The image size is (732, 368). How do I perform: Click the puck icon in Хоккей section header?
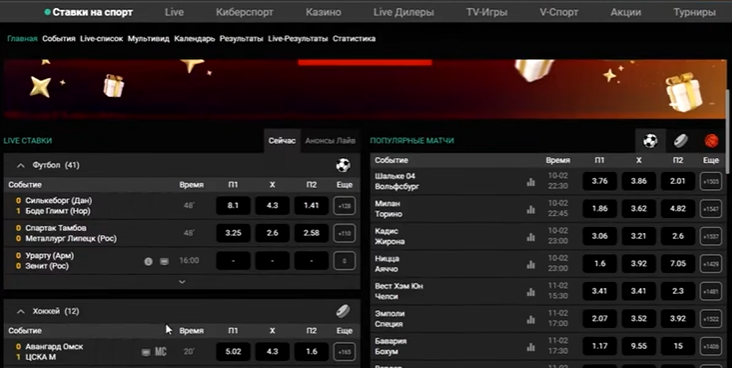point(343,311)
